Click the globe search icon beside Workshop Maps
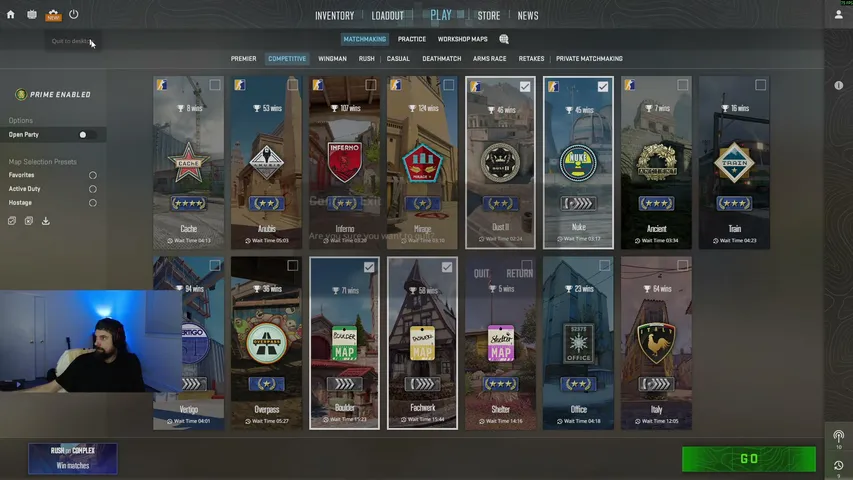Image resolution: width=853 pixels, height=480 pixels. (x=504, y=39)
